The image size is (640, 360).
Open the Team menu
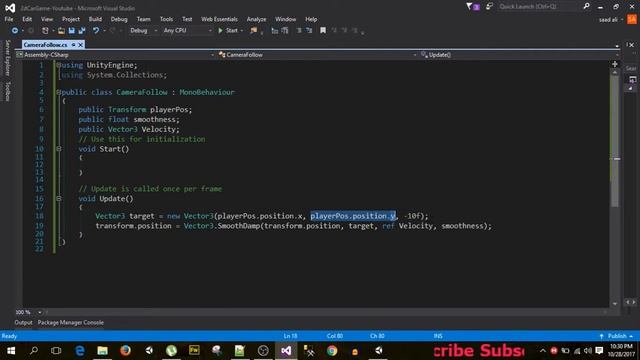143,19
